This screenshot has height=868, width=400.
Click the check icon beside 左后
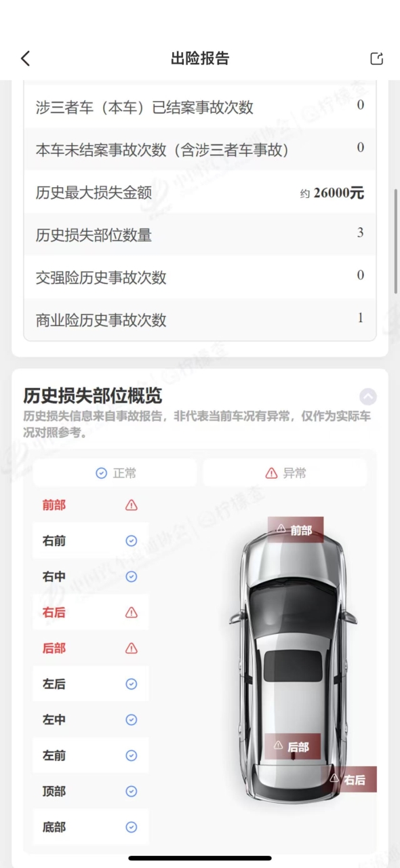[132, 684]
